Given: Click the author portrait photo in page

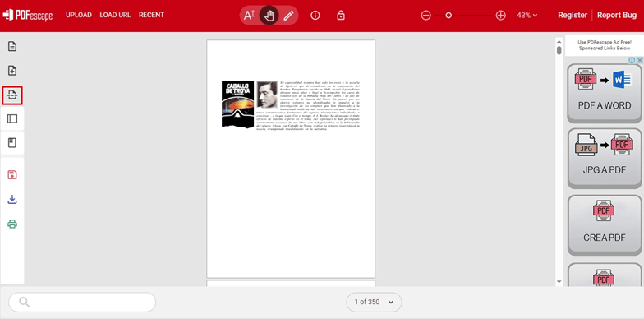Looking at the screenshot, I should pos(267,95).
